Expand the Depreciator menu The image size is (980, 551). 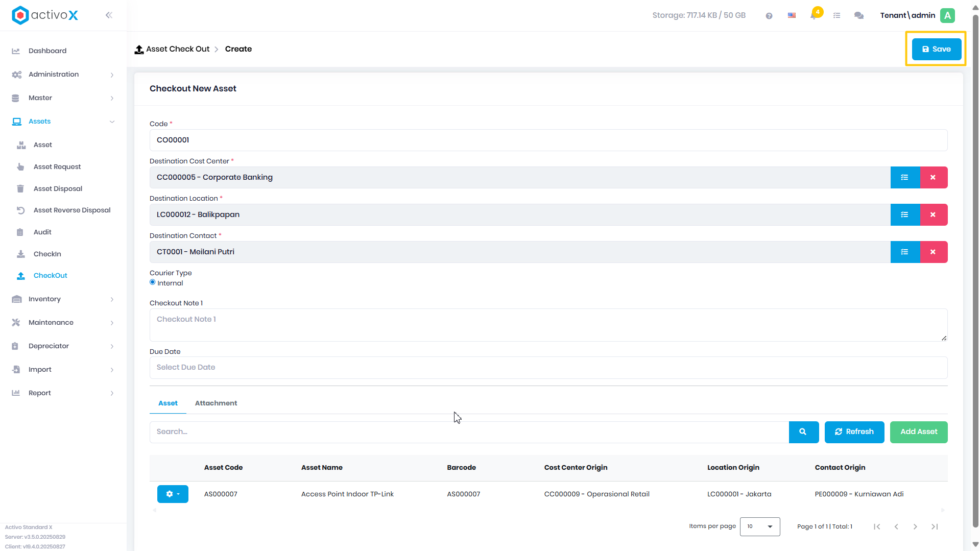(x=63, y=346)
